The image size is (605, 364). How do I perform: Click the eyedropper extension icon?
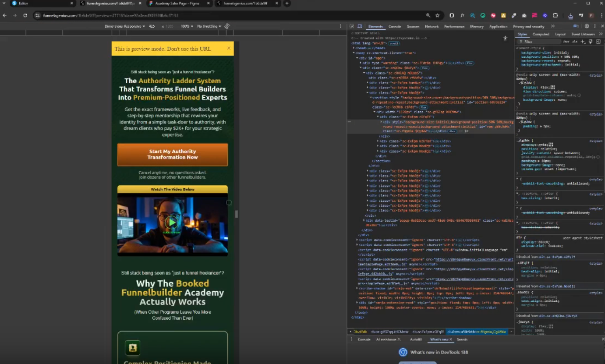(x=514, y=15)
